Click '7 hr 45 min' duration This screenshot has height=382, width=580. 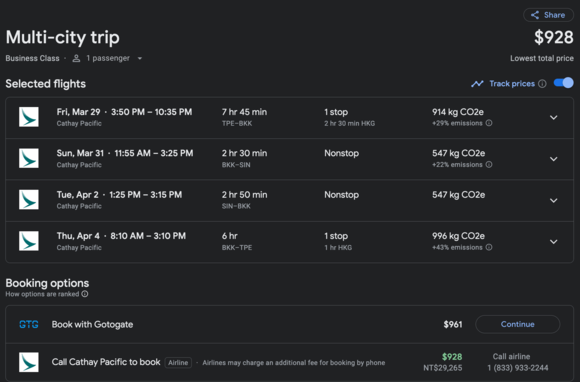tap(245, 112)
